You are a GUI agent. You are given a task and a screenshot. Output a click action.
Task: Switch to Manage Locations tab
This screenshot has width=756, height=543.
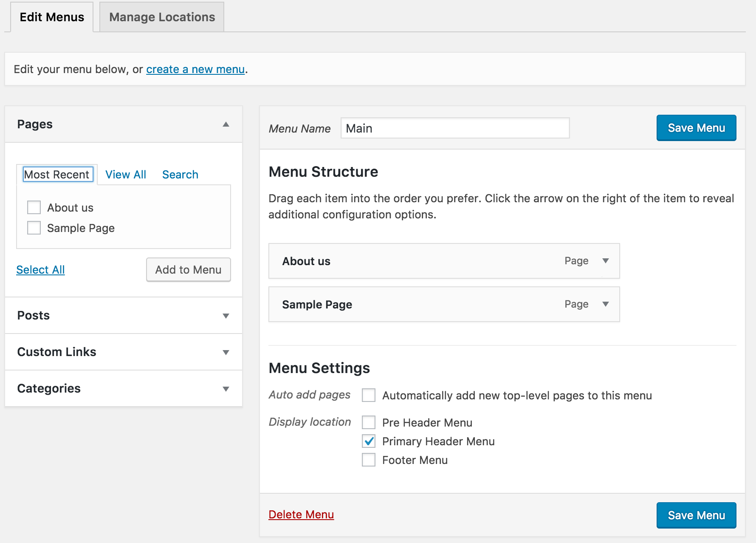click(162, 17)
